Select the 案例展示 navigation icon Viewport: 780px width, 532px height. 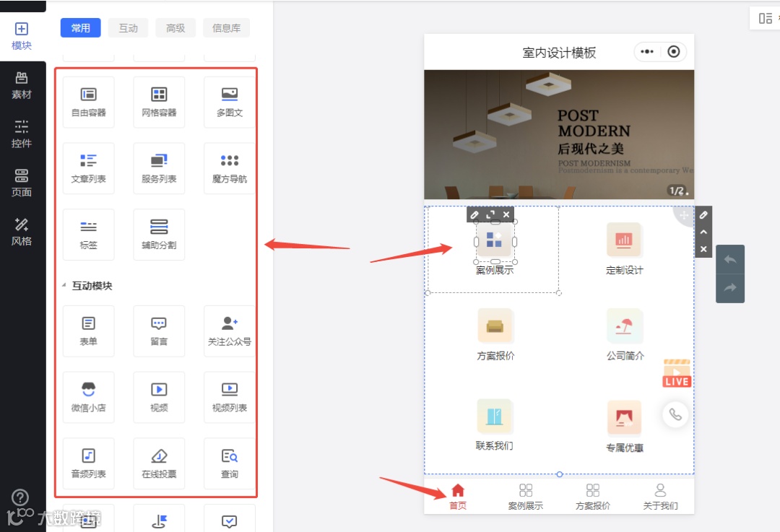(x=495, y=240)
